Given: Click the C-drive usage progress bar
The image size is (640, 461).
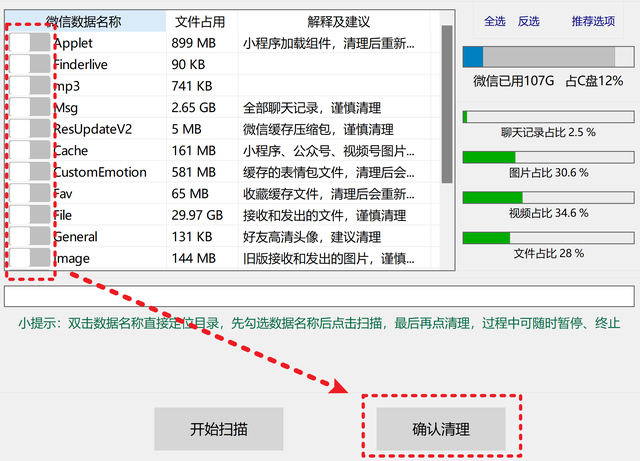Looking at the screenshot, I should pos(548,57).
